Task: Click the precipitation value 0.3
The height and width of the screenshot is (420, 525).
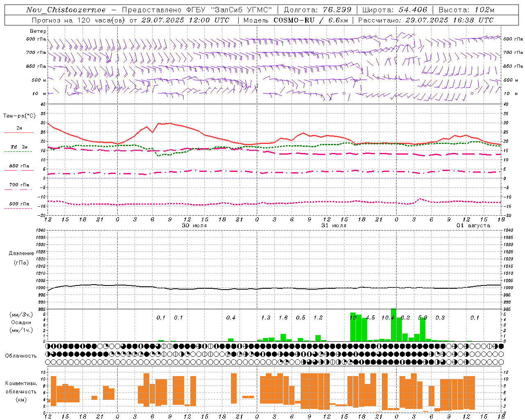Action: click(x=440, y=318)
